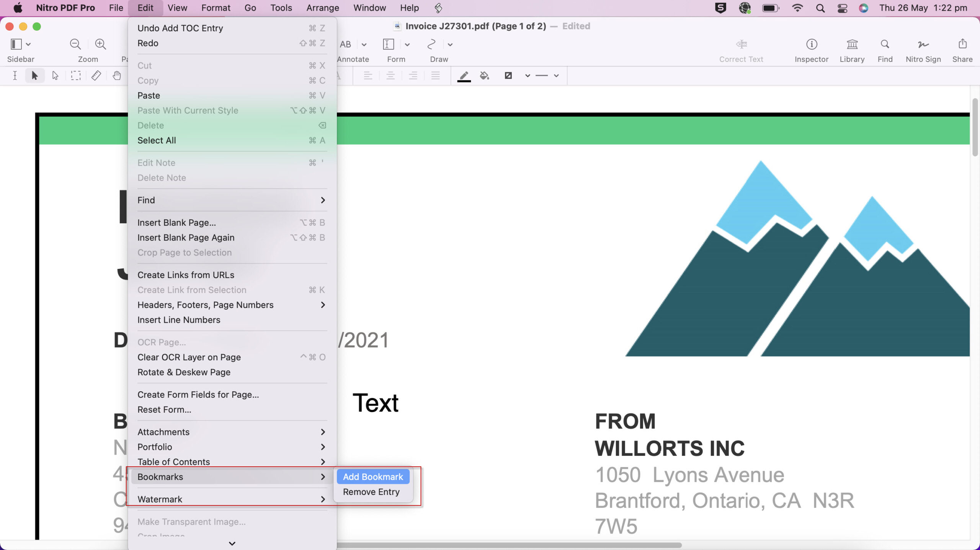Open the Tools menu
Screen dimensions: 980x550
coord(281,8)
